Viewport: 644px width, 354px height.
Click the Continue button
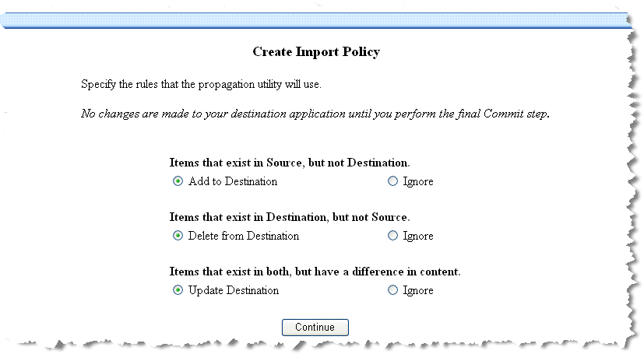[315, 328]
